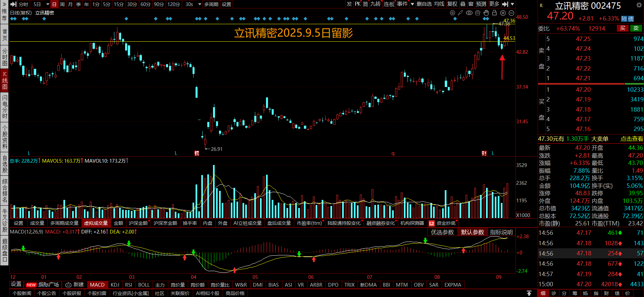Open the 30s interval dropdown arrow
Viewport: 644px width, 297px height.
pos(200,4)
